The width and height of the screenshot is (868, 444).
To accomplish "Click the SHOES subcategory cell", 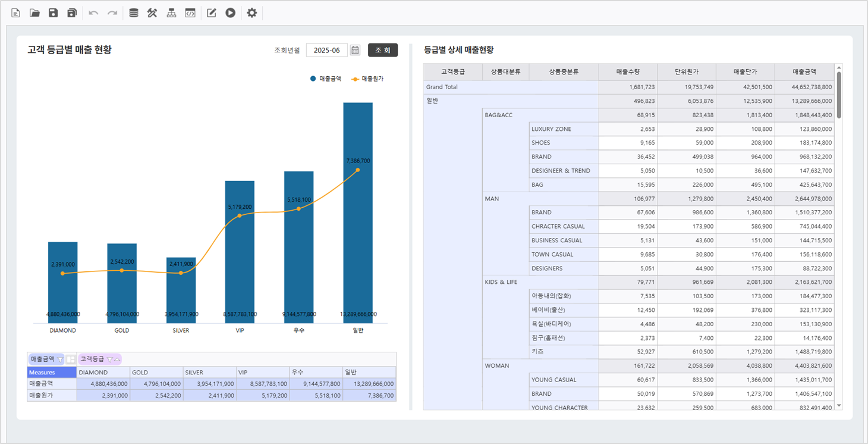I will pos(564,143).
